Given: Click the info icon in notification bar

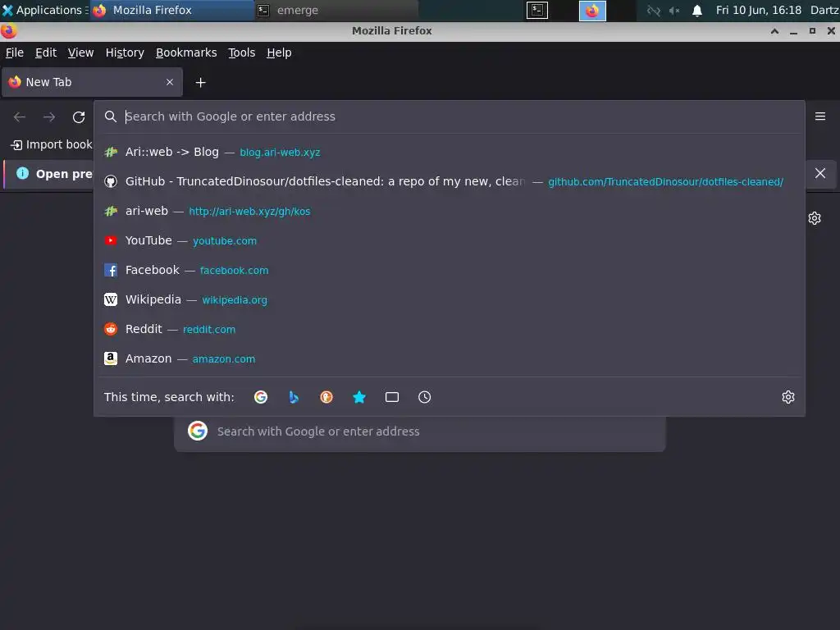Looking at the screenshot, I should (x=22, y=173).
